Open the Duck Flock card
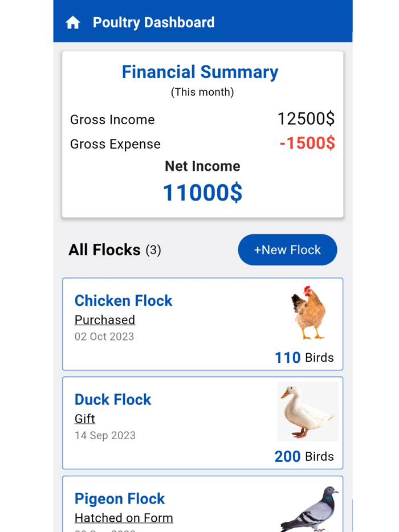 click(112, 400)
